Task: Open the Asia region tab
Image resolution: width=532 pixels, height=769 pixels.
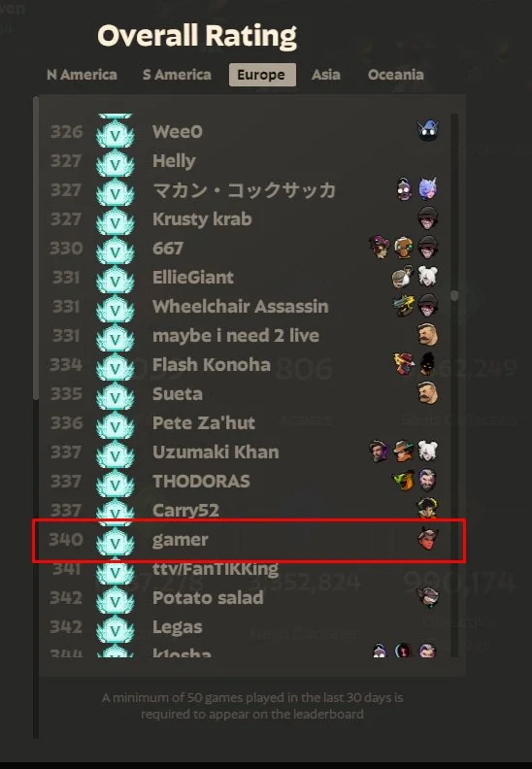Action: pyautogui.click(x=326, y=75)
